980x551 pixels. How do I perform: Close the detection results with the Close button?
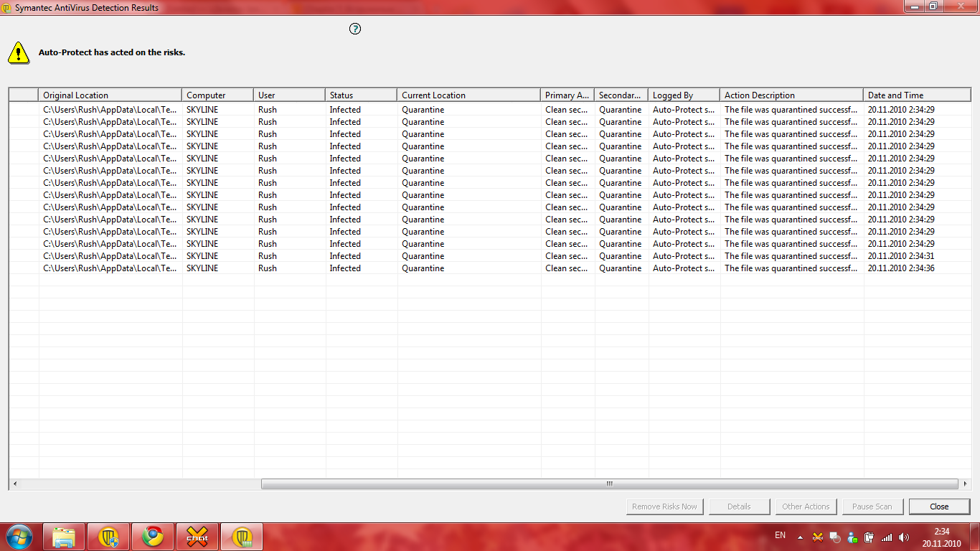point(939,507)
